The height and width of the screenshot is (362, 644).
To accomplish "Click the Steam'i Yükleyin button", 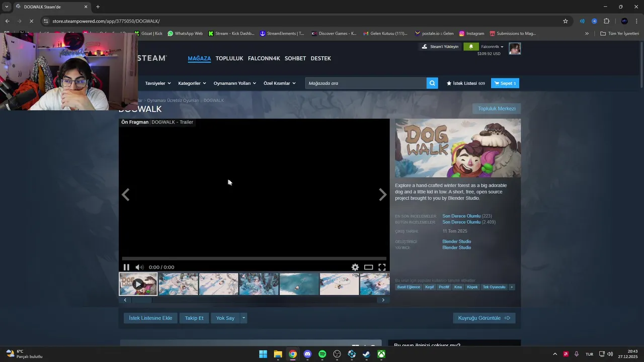I will point(440,47).
